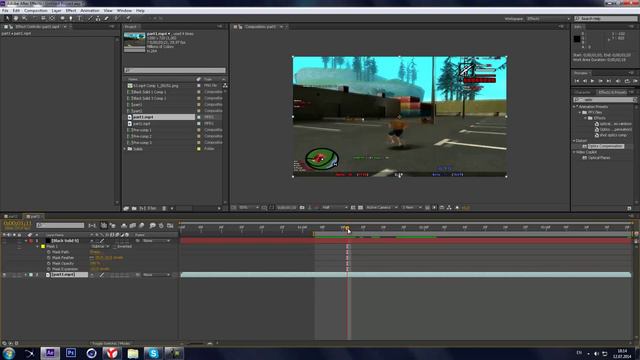Open the Active Camera view dropdown
640x360 pixels.
coord(381,208)
